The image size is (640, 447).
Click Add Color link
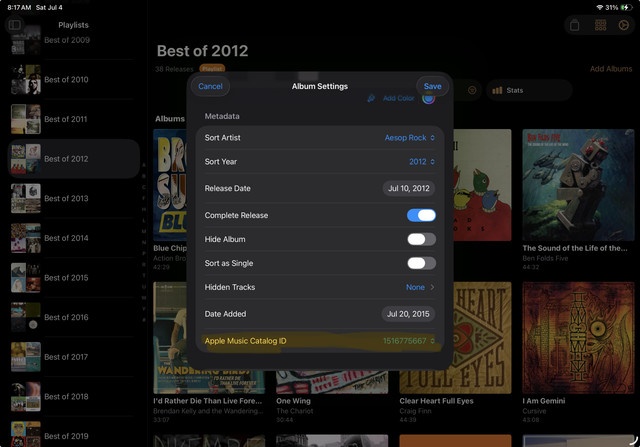(398, 98)
